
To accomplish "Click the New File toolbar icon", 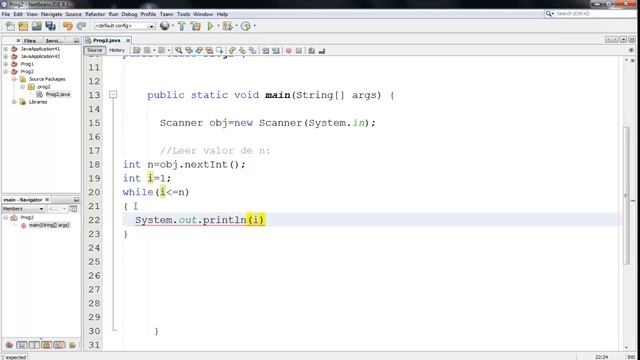I will tap(10, 26).
